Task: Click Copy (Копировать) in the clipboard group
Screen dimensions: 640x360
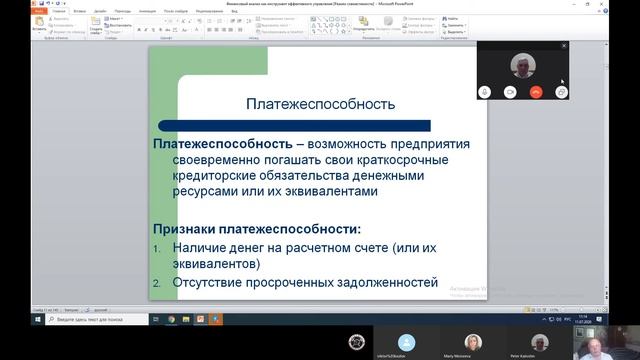Action: 61,25
